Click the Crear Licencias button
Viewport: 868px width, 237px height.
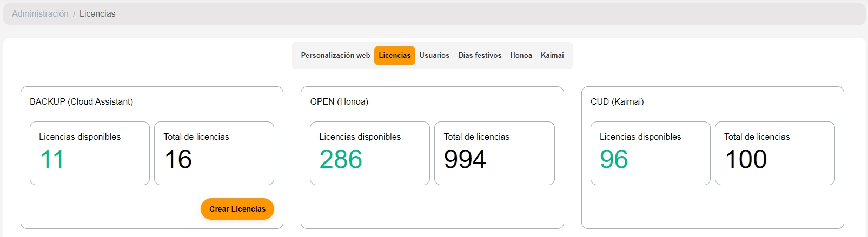coord(237,209)
